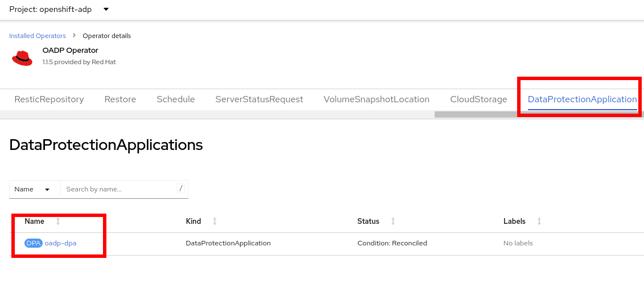Sort by Kind column sort icon
Image resolution: width=644 pixels, height=288 pixels.
pyautogui.click(x=214, y=221)
